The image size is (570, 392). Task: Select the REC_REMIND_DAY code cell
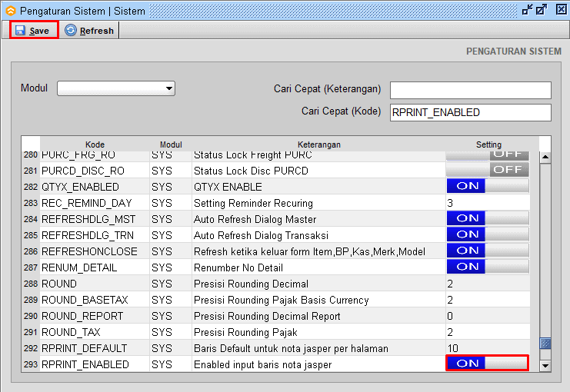pos(95,203)
